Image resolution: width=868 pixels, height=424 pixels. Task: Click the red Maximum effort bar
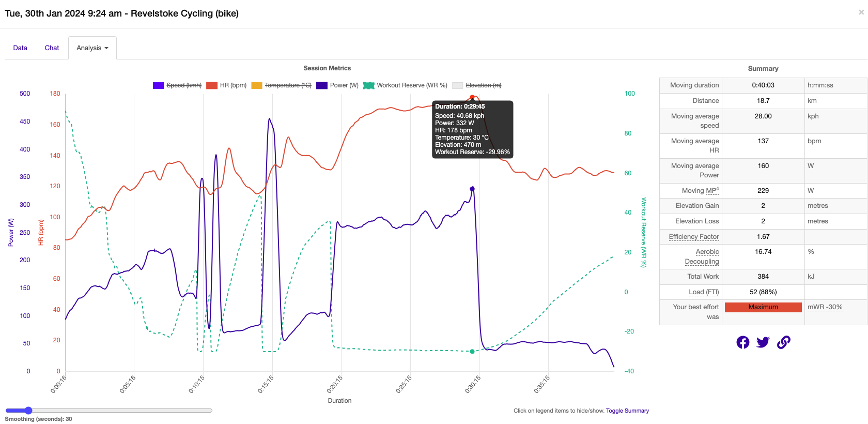763,307
